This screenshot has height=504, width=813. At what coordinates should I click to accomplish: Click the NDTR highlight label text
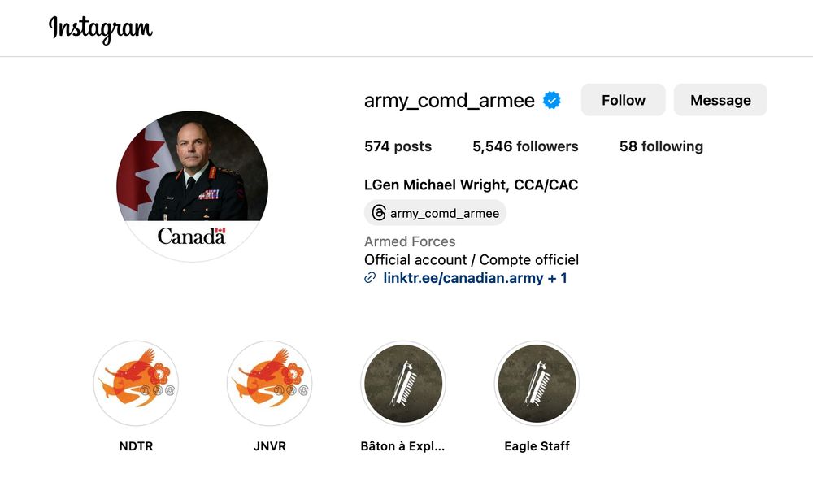[136, 446]
